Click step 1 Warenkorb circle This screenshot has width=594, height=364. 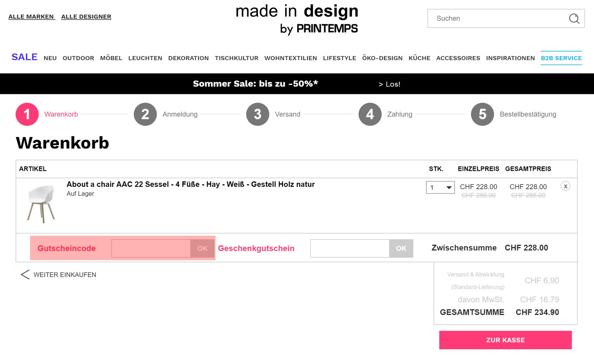click(x=27, y=114)
